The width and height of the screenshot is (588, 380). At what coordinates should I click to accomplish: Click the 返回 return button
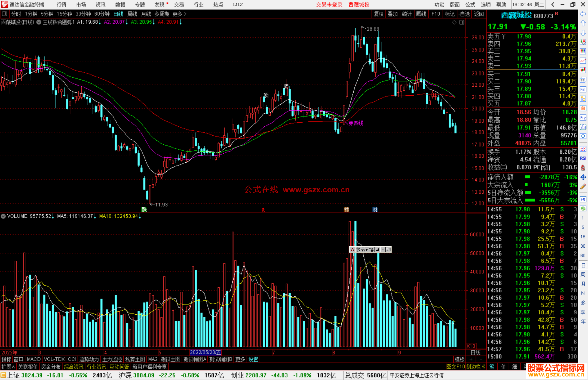(x=479, y=14)
